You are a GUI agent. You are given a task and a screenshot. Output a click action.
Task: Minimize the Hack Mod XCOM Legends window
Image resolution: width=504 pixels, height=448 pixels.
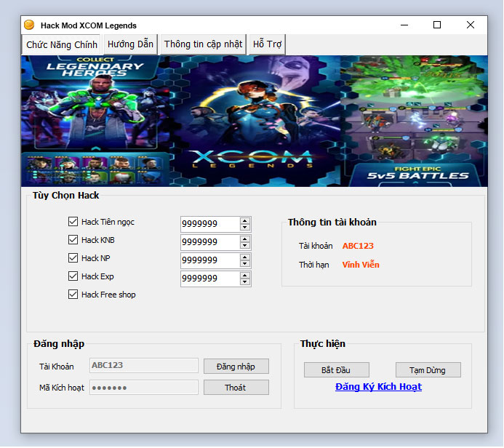(x=404, y=25)
